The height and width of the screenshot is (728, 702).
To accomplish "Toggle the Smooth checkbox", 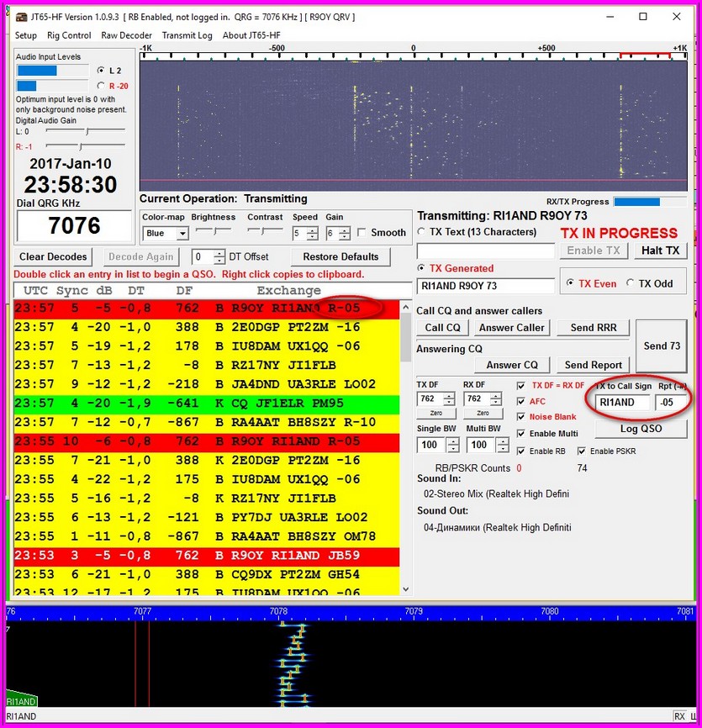I will [362, 233].
